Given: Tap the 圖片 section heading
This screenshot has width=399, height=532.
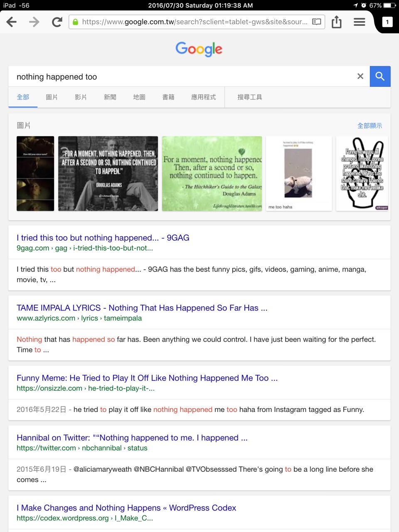Looking at the screenshot, I should [x=24, y=126].
